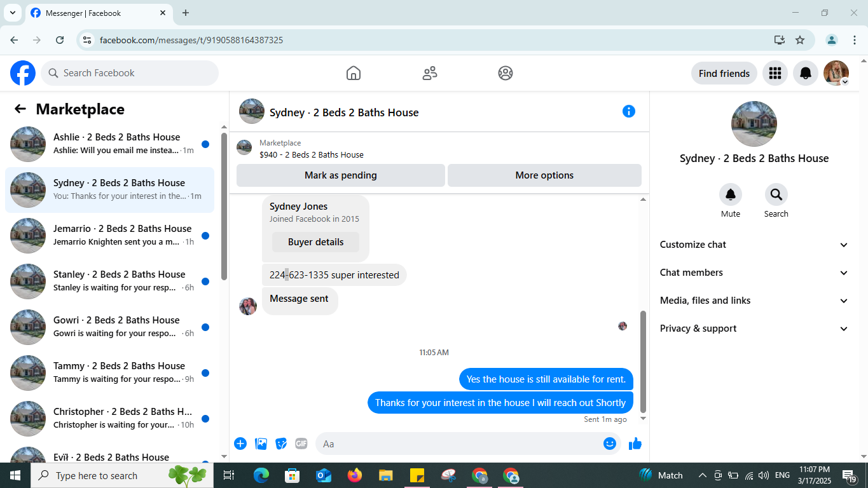The height and width of the screenshot is (488, 868).
Task: Open Gowri 2 Beds 2 Baths conversation
Action: [x=109, y=327]
